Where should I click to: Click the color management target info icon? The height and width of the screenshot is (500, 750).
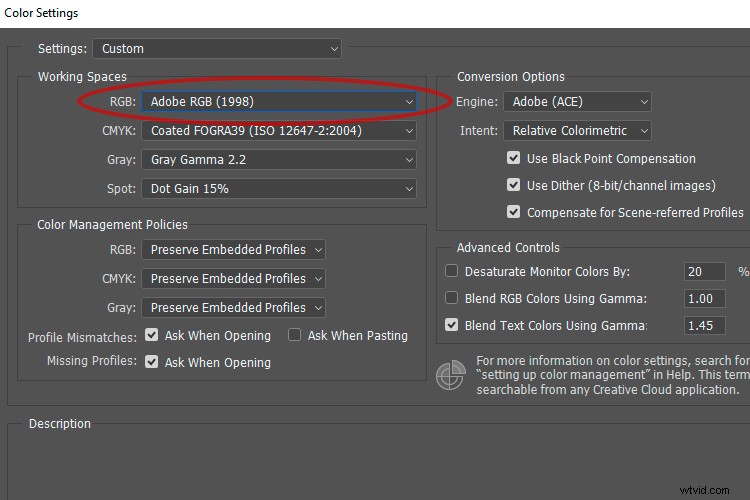[x=451, y=375]
